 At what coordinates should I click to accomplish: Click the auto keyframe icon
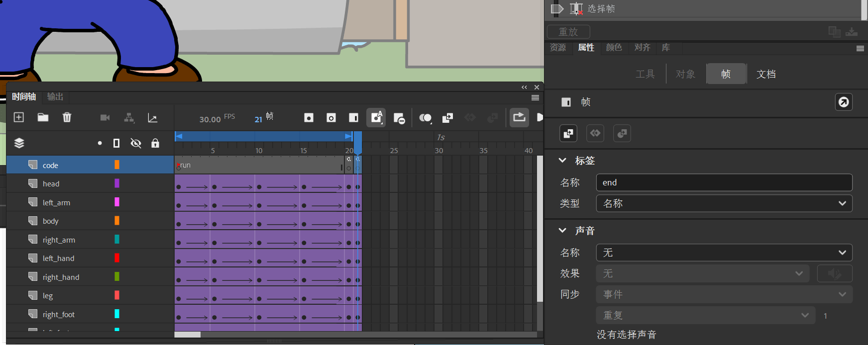(x=376, y=117)
